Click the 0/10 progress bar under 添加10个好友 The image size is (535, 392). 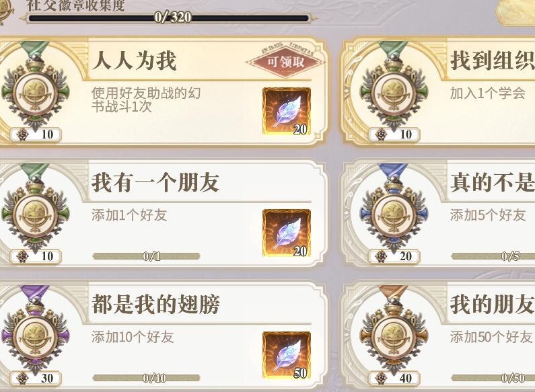click(146, 378)
